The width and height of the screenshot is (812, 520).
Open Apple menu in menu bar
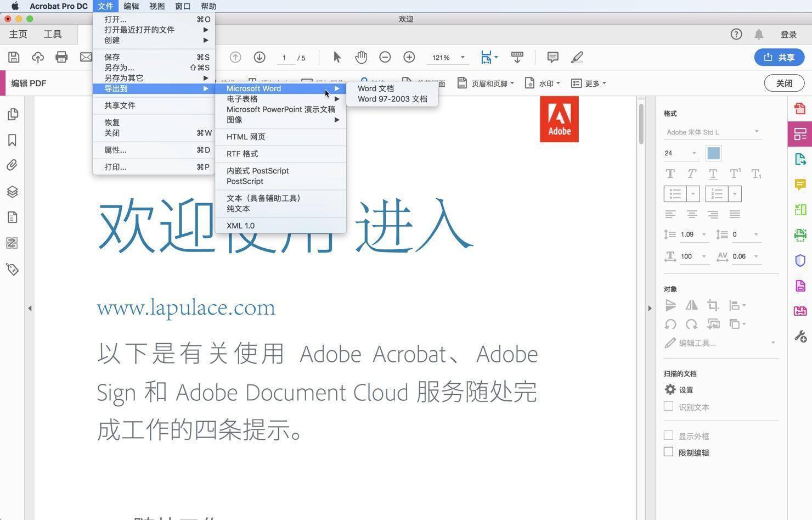15,6
